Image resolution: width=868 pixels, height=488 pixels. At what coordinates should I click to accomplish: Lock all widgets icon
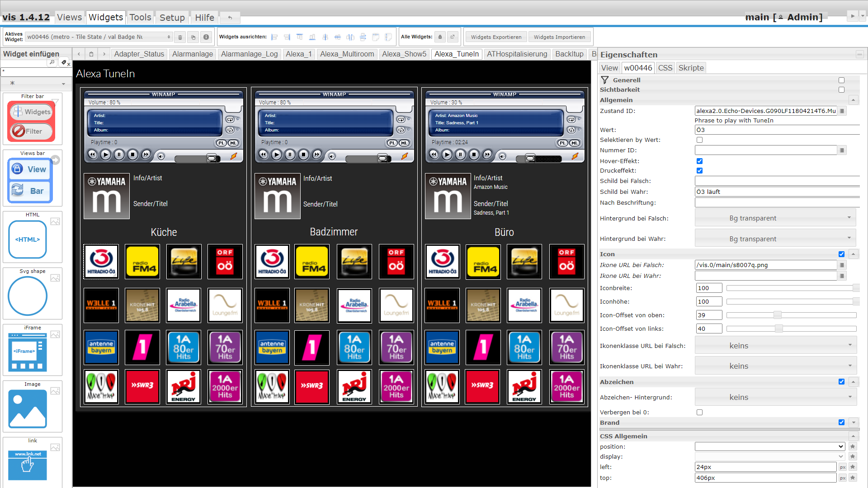(x=440, y=37)
